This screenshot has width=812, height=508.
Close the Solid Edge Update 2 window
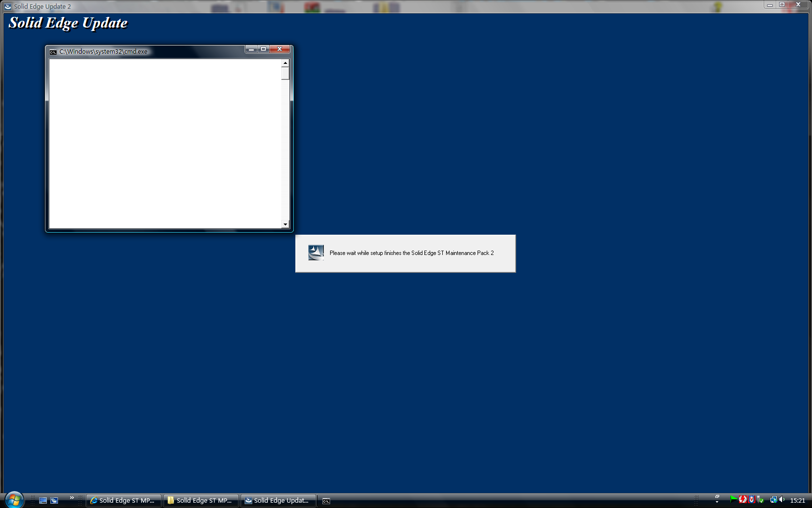click(798, 4)
